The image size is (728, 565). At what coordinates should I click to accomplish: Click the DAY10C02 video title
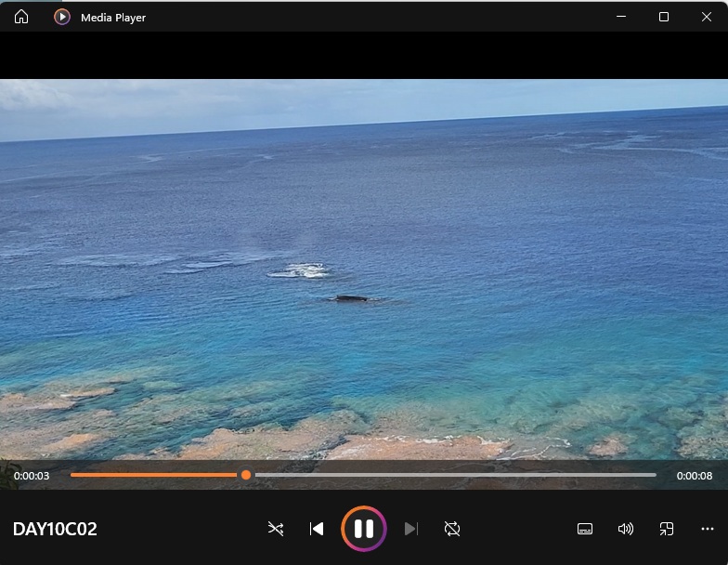55,530
